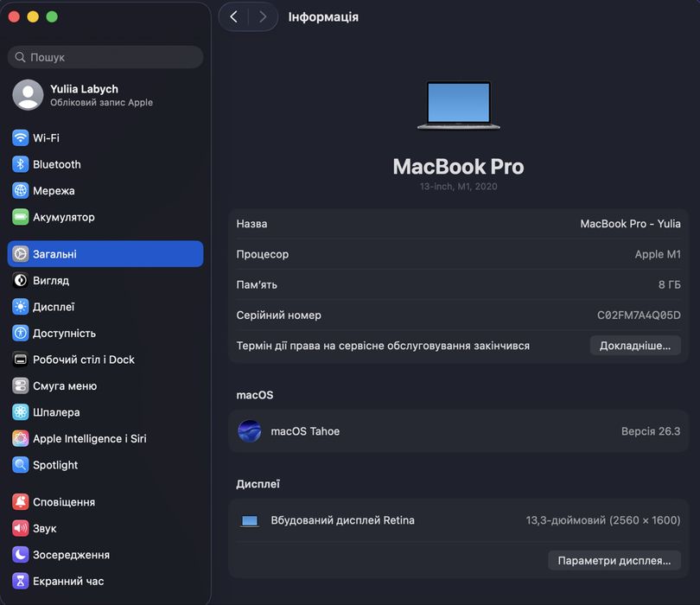Click the Пам'ять label
This screenshot has width=700, height=605.
[x=257, y=285]
